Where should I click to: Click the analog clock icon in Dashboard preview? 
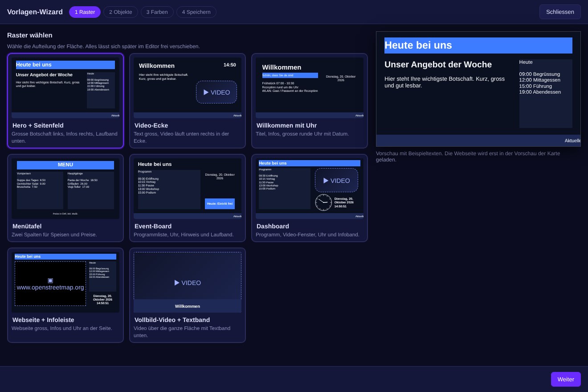pos(323,202)
